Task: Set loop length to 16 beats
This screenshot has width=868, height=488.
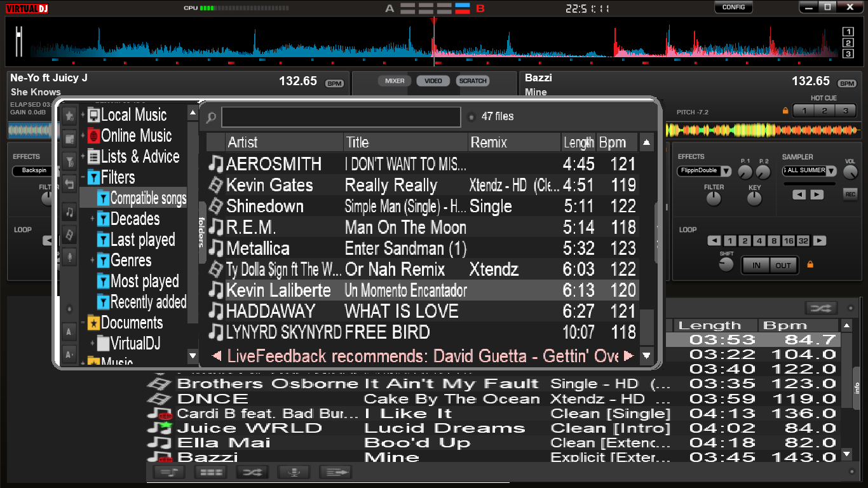Action: [788, 241]
